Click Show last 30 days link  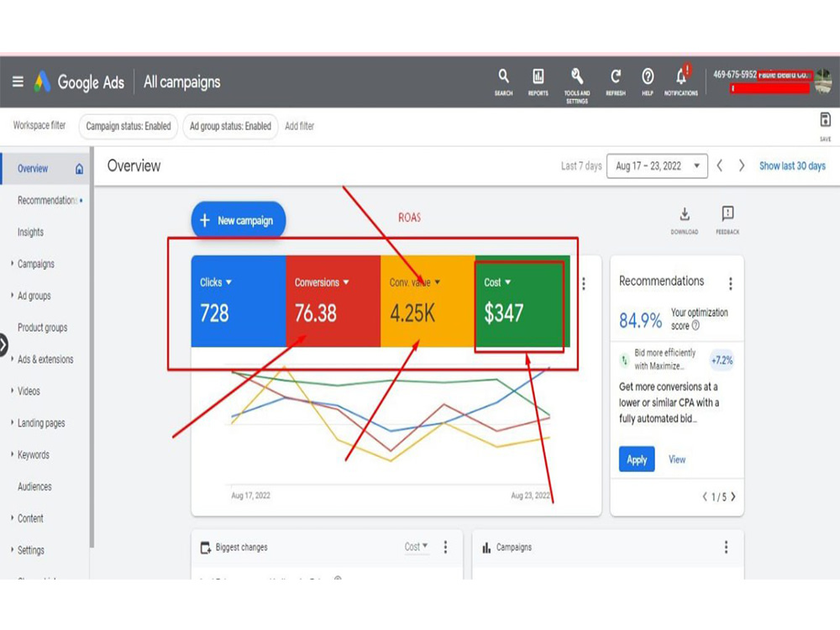click(x=792, y=166)
